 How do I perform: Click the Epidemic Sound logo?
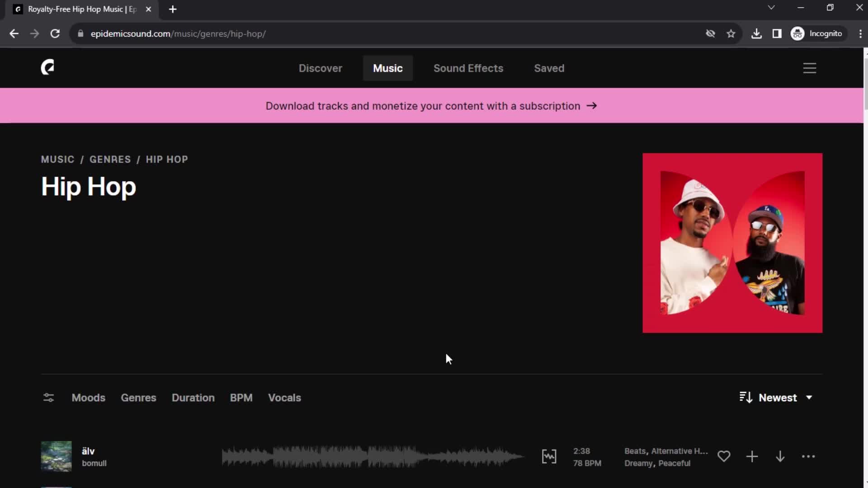click(x=47, y=67)
